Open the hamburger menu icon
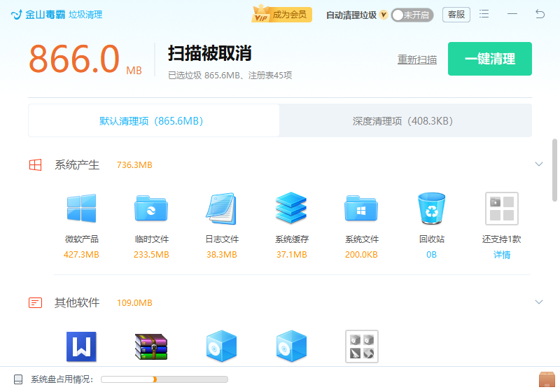This screenshot has height=392, width=560. point(484,14)
